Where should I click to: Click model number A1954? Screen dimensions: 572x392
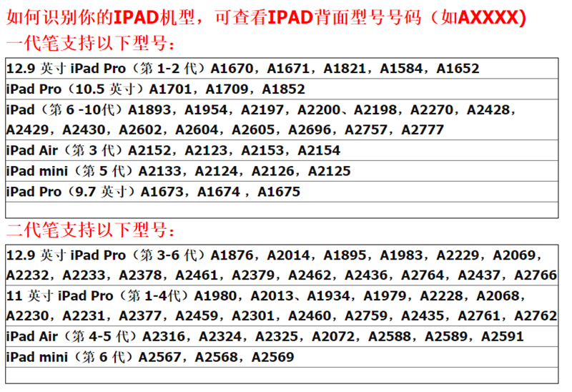tap(206, 109)
